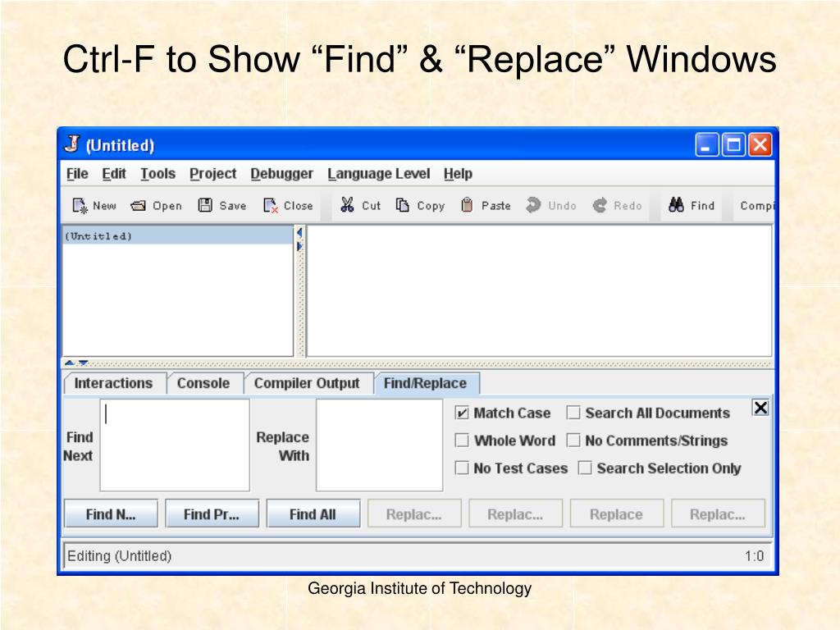Click the Redo arrow icon

600,205
